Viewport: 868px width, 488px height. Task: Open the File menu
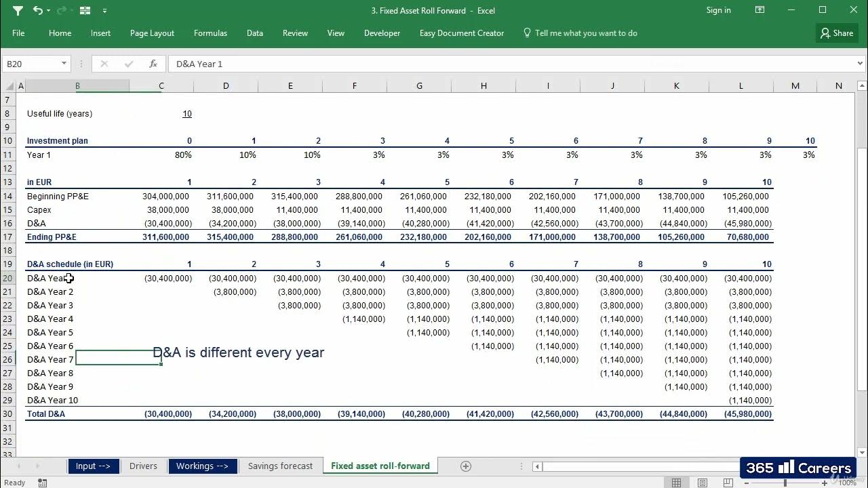(x=18, y=33)
